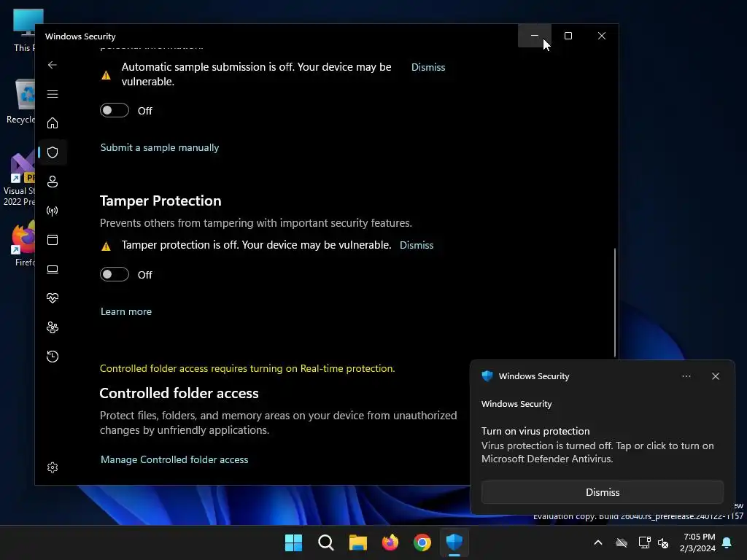Turn on the Tamper Protection switch
747x560 pixels.
(x=115, y=274)
